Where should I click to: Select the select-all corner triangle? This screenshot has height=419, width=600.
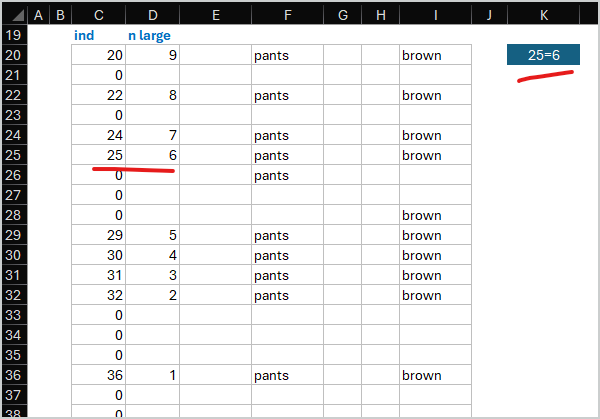point(13,15)
